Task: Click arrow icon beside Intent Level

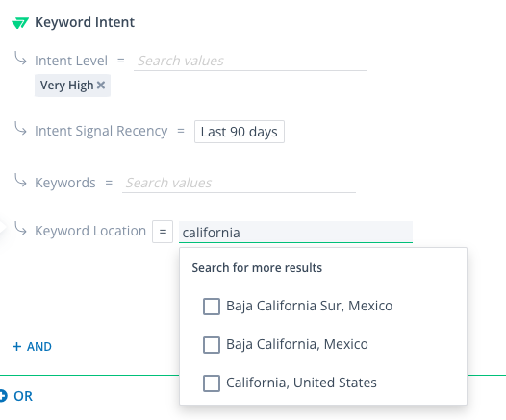Action: [x=20, y=59]
